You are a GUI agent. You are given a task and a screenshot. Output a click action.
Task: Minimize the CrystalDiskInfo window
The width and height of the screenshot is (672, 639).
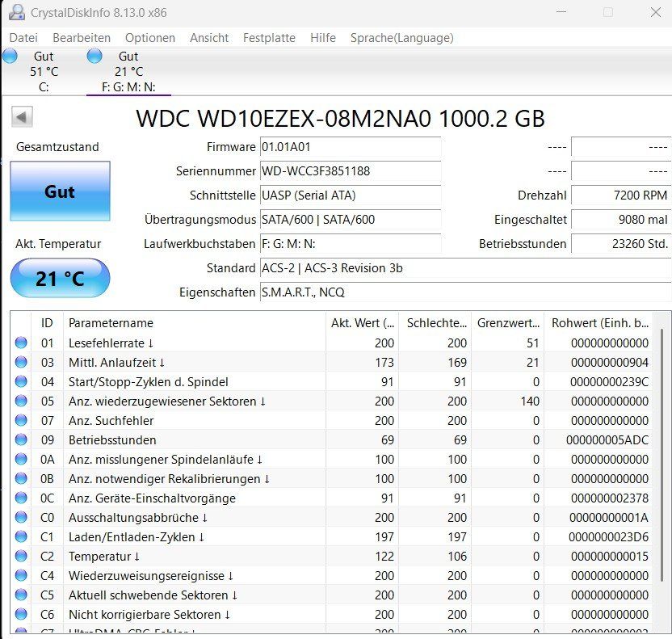[x=561, y=12]
